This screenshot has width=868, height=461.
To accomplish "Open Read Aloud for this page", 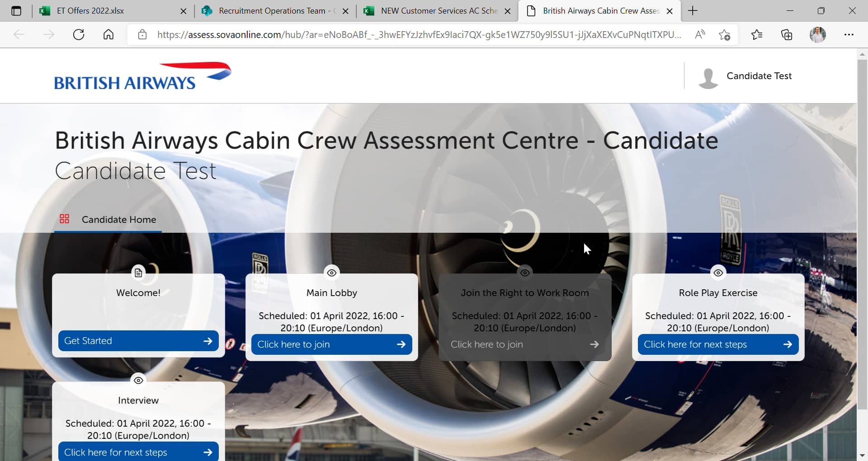I will tap(699, 34).
